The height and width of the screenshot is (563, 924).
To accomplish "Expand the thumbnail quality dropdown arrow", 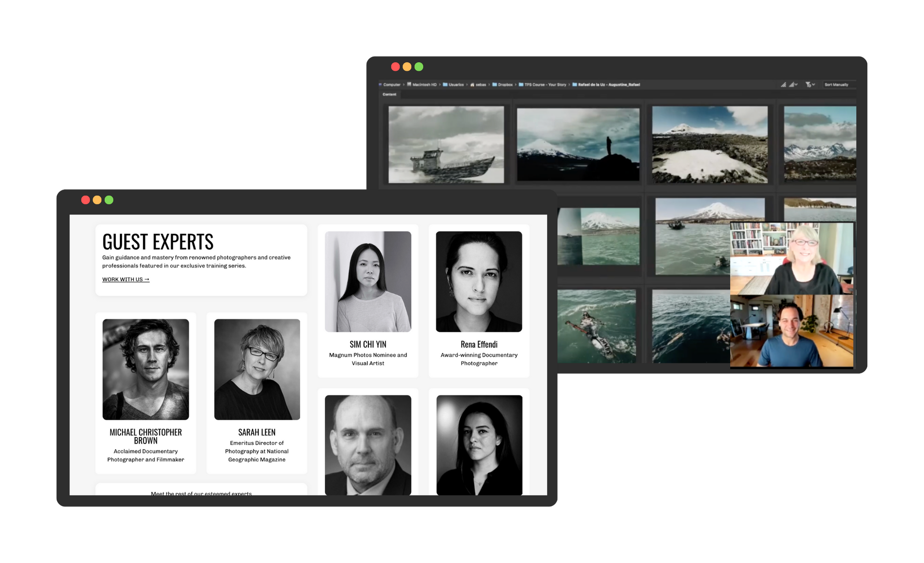I will tap(796, 85).
